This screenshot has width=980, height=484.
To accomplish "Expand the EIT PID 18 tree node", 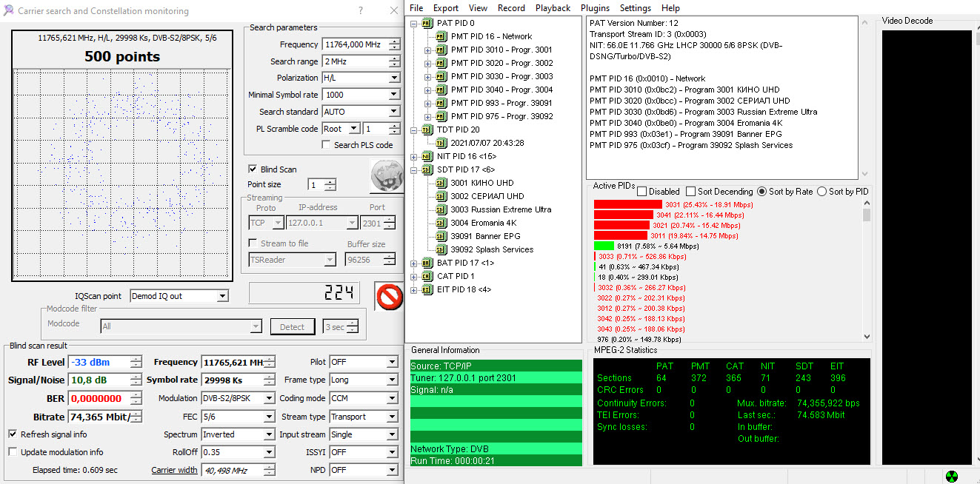I will coord(414,289).
